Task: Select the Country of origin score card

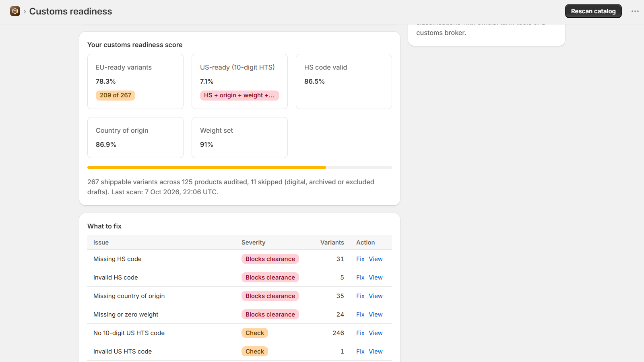Action: pos(135,138)
